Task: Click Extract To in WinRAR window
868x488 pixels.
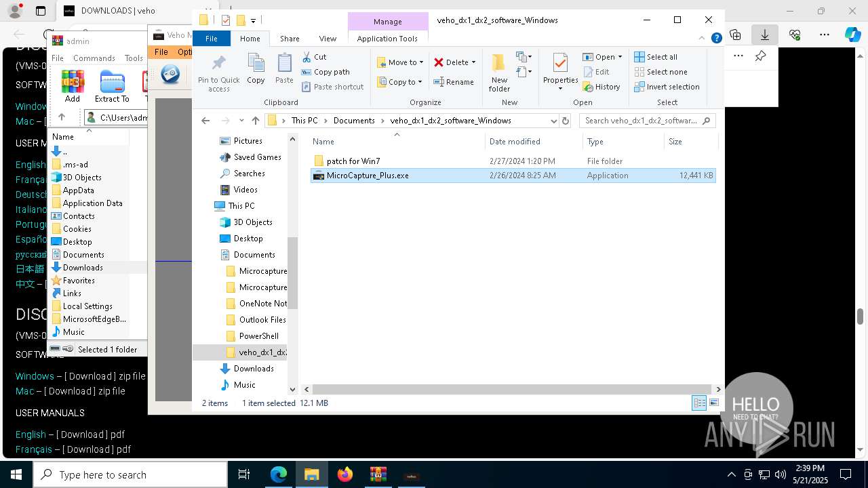Action: coord(112,86)
